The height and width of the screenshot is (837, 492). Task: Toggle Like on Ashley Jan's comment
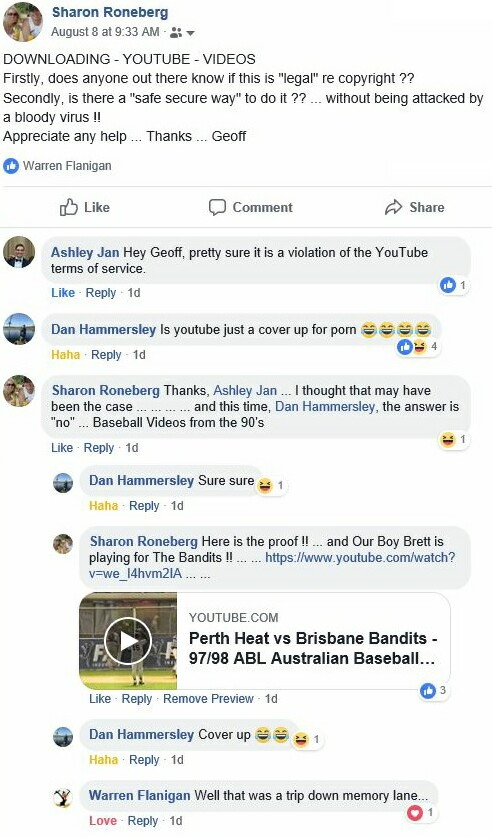tap(63, 293)
